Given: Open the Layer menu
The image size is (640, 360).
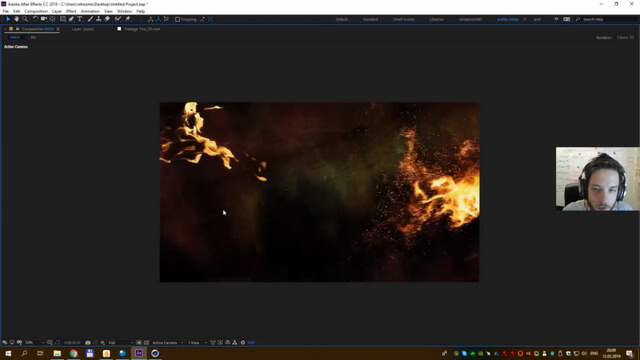Looking at the screenshot, I should pyautogui.click(x=57, y=11).
